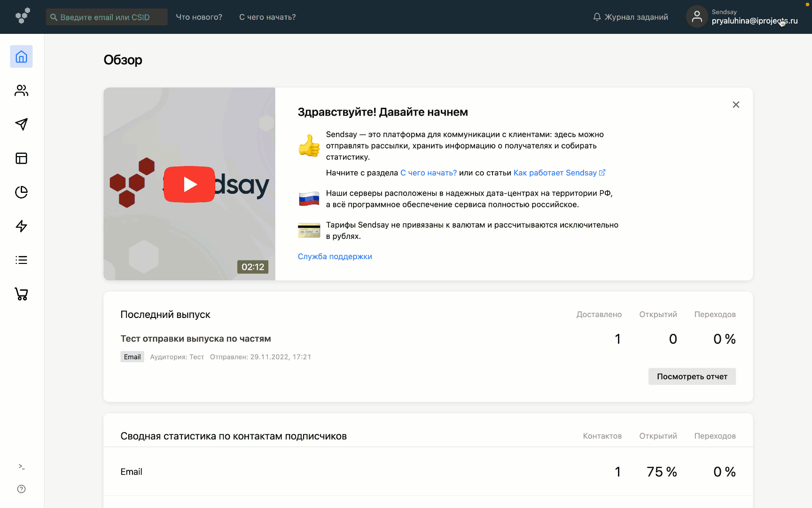
Task: Click the email or CSID search field
Action: coord(106,16)
